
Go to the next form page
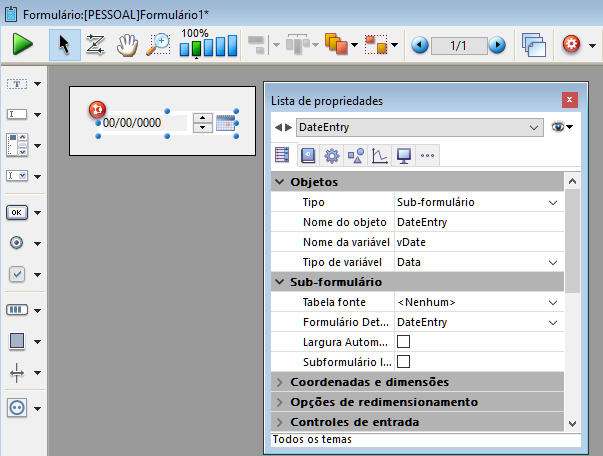point(497,45)
